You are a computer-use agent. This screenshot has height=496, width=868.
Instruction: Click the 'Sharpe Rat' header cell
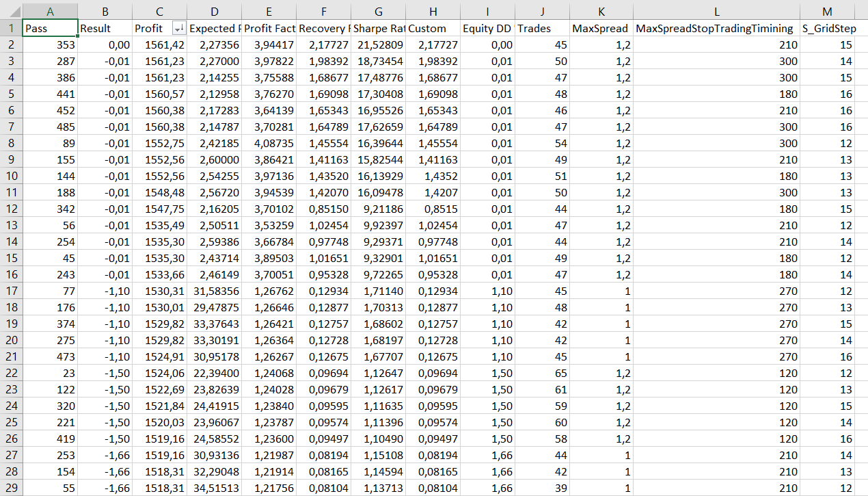pyautogui.click(x=378, y=29)
